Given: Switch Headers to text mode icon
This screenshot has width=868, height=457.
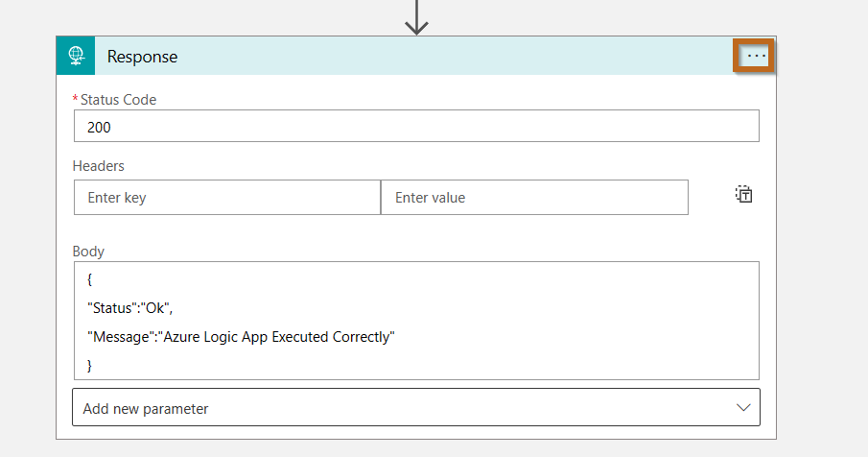Looking at the screenshot, I should tap(743, 195).
